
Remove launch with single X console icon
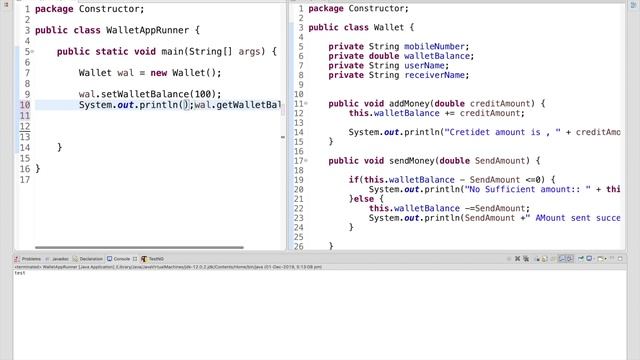click(517, 259)
